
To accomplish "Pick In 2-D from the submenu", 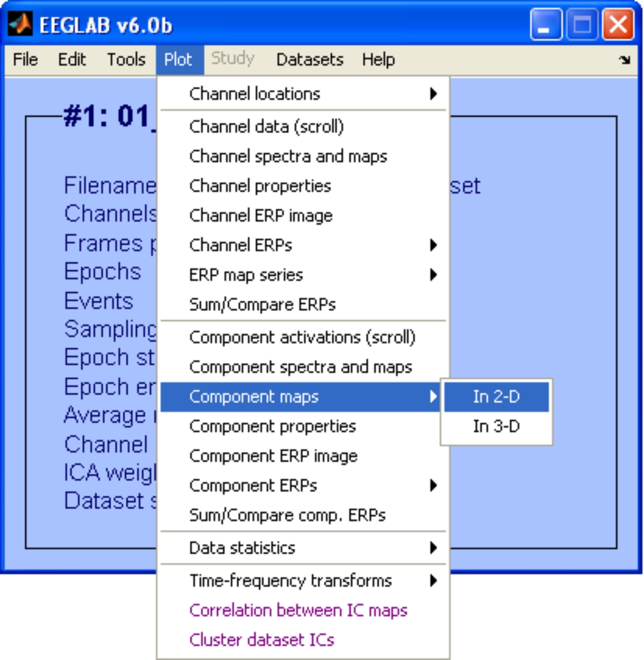I will (497, 396).
